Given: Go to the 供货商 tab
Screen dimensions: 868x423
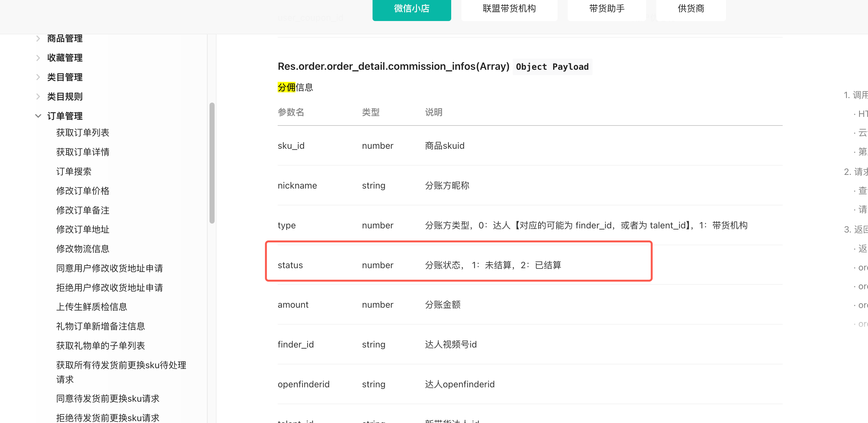Looking at the screenshot, I should (691, 9).
